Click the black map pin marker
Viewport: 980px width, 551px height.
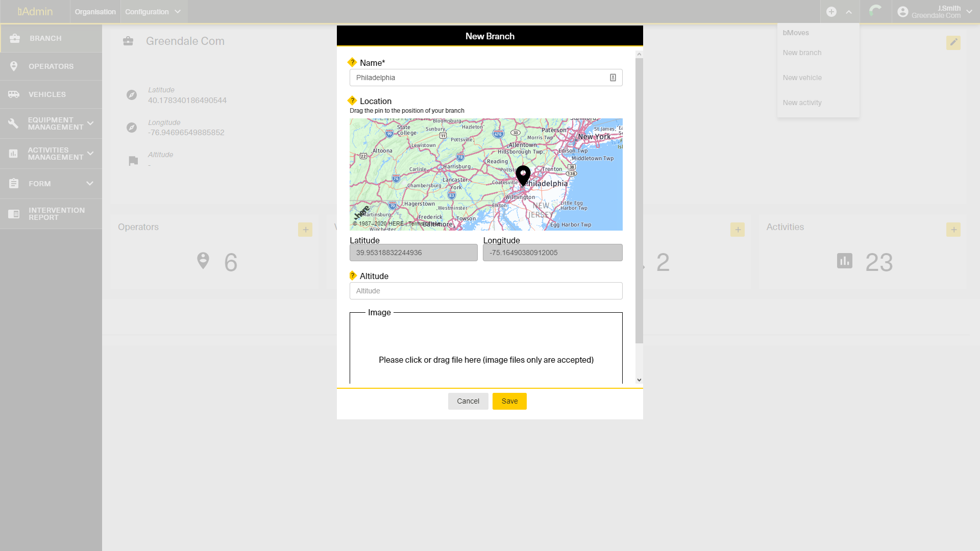coord(523,175)
